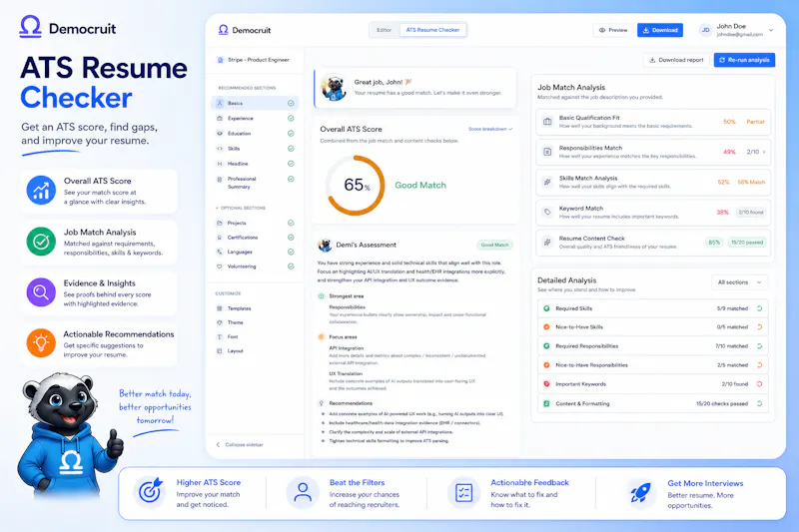Click the Keyword Match tag icon
799x532 pixels.
pyautogui.click(x=547, y=212)
